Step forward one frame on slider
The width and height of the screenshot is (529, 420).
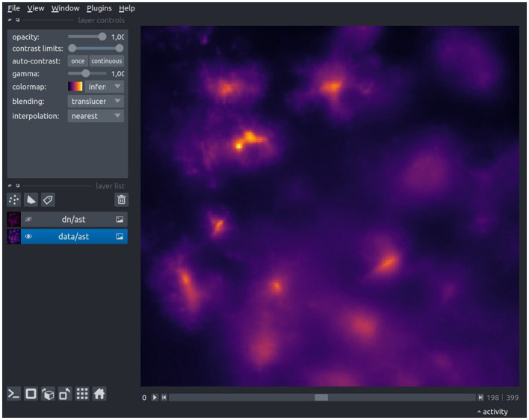pos(480,398)
